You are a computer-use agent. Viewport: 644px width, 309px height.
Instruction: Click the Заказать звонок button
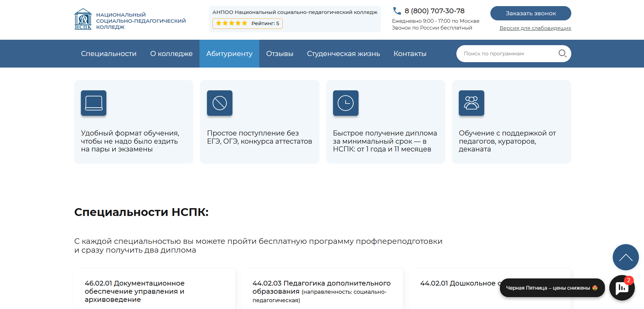click(530, 13)
